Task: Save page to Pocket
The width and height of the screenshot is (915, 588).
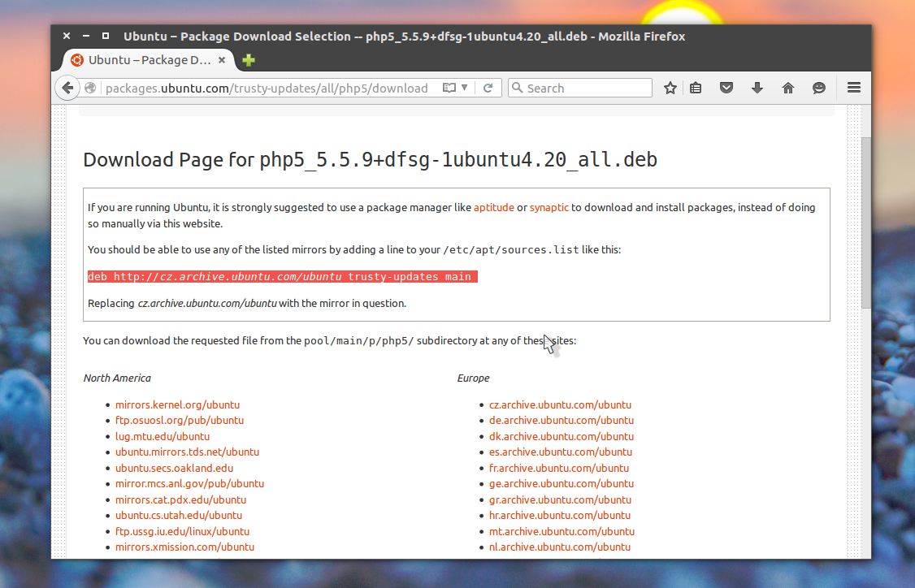Action: point(726,88)
